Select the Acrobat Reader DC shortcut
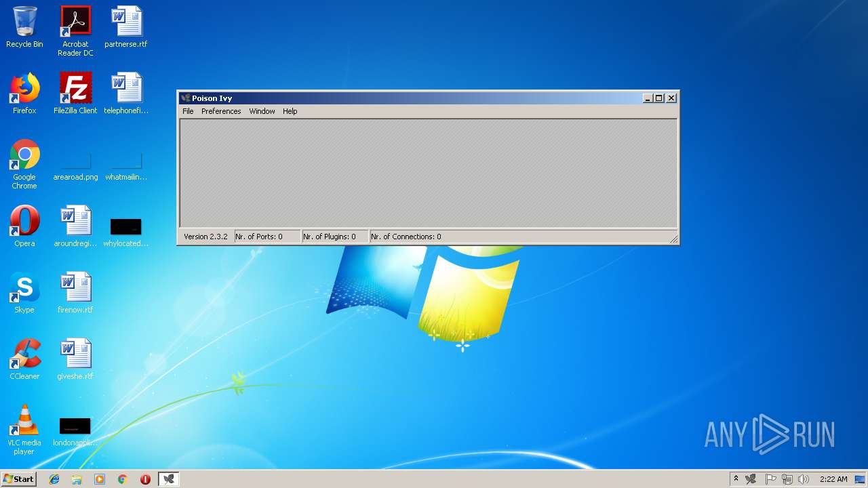The width and height of the screenshot is (868, 488). (75, 31)
